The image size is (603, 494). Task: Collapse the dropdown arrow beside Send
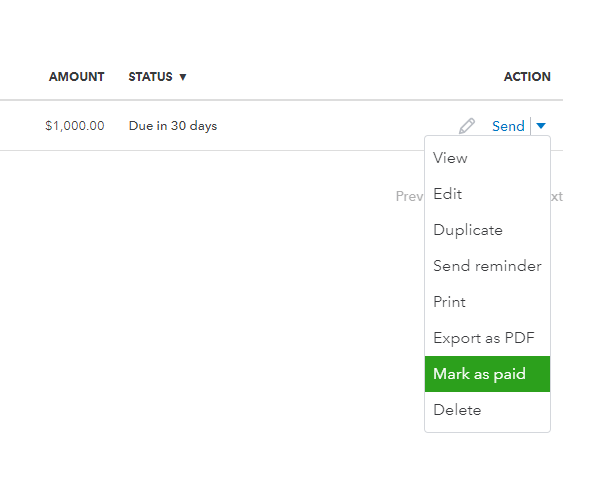click(x=541, y=126)
